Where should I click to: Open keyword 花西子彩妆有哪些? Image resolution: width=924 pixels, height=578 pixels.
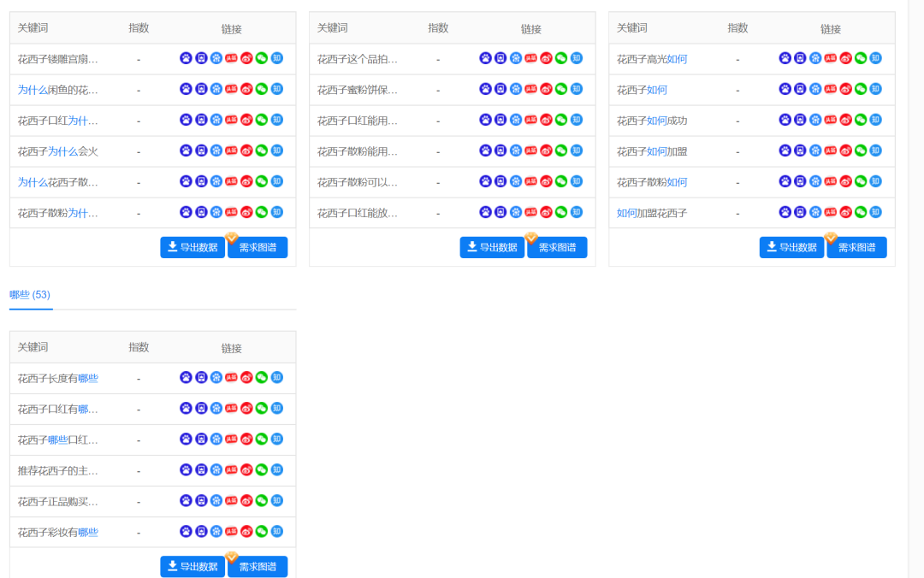[x=58, y=533]
